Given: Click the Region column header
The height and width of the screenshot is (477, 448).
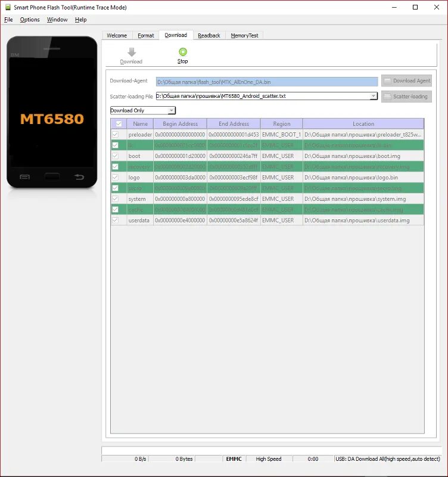Looking at the screenshot, I should pos(282,124).
